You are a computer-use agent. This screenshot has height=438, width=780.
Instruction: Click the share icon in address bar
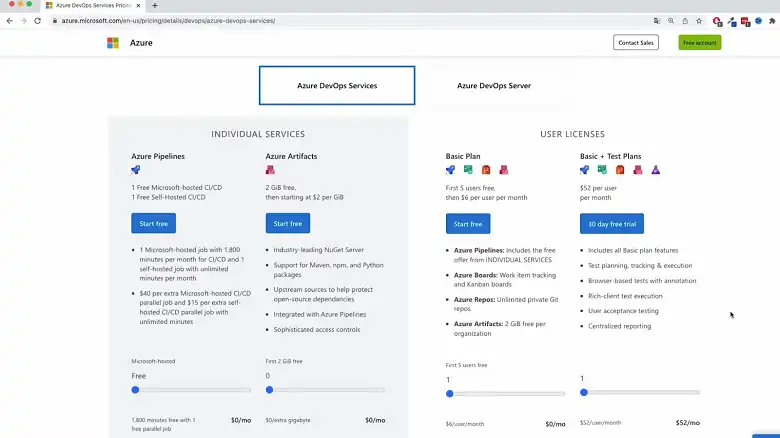pyautogui.click(x=685, y=21)
